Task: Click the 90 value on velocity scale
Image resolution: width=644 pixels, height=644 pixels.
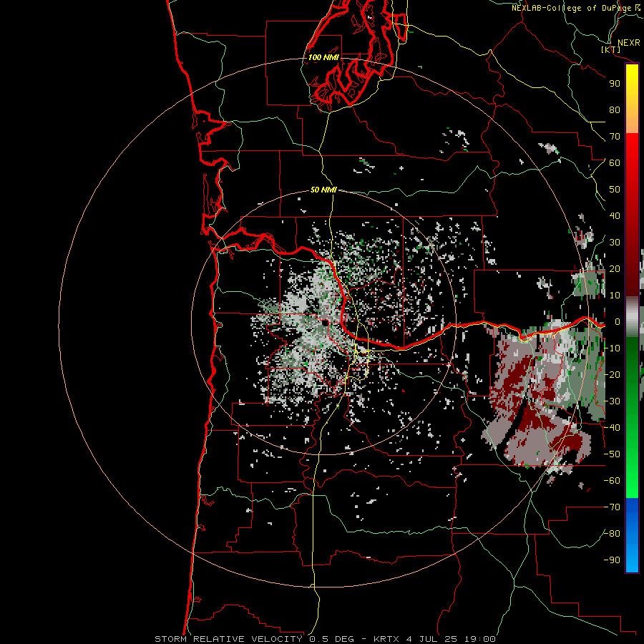Action: tap(615, 84)
